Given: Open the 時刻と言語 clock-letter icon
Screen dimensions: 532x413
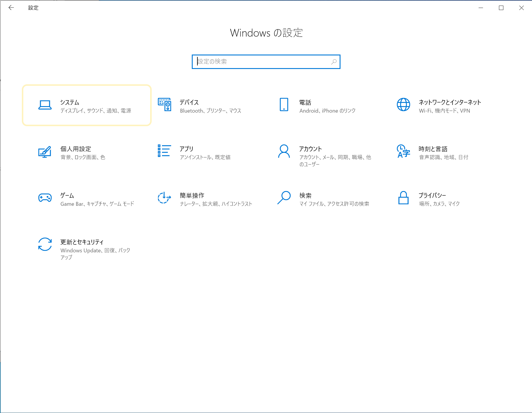Looking at the screenshot, I should click(x=403, y=151).
